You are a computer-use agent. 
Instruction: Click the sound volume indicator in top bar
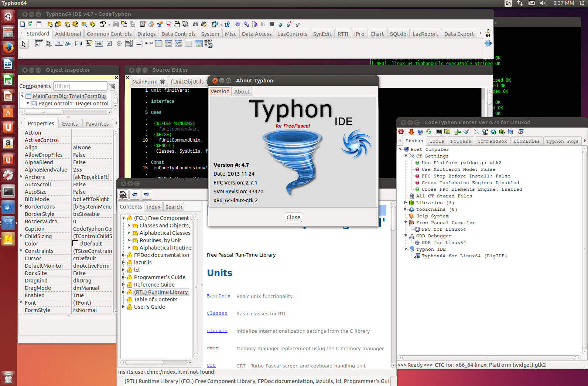pos(543,3)
